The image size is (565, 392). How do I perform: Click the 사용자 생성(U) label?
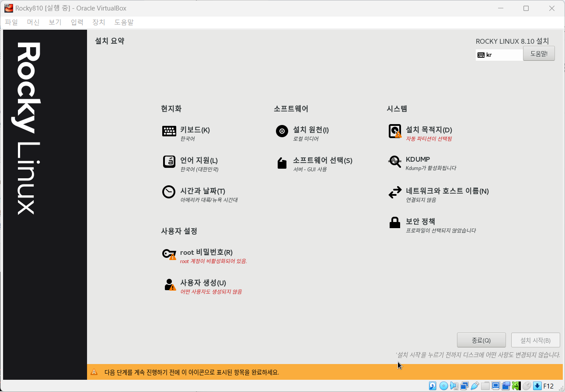pyautogui.click(x=203, y=283)
